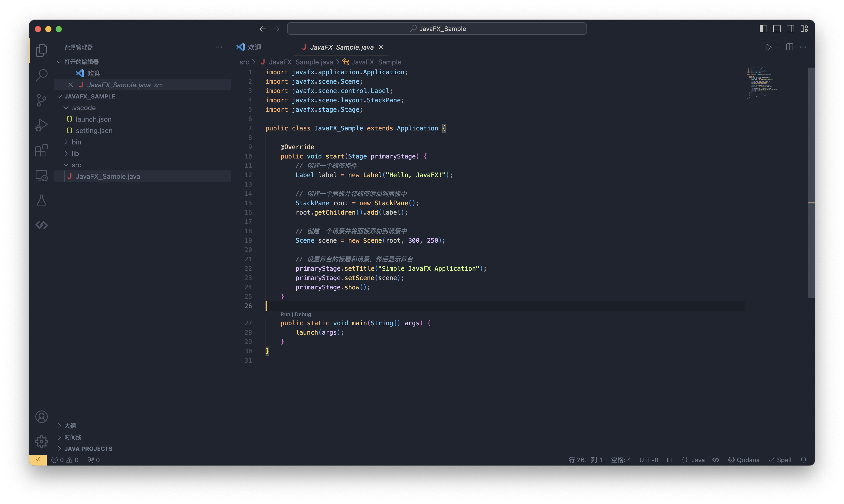Click the JavaFX_Sample command center search box

(437, 29)
